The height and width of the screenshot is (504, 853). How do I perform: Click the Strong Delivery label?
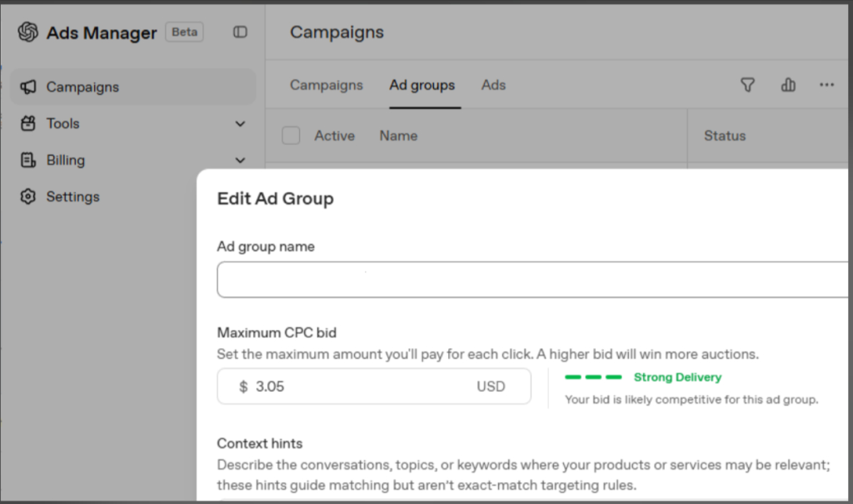click(x=678, y=377)
